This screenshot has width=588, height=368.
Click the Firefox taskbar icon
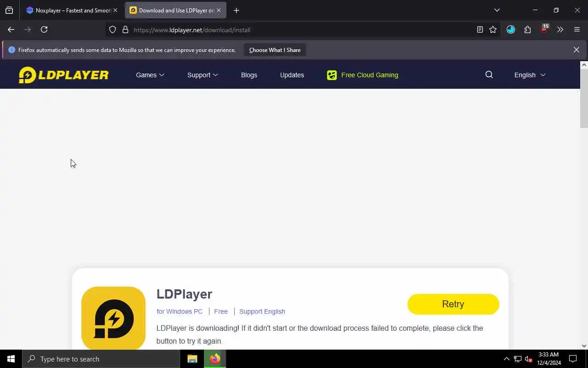[215, 359]
